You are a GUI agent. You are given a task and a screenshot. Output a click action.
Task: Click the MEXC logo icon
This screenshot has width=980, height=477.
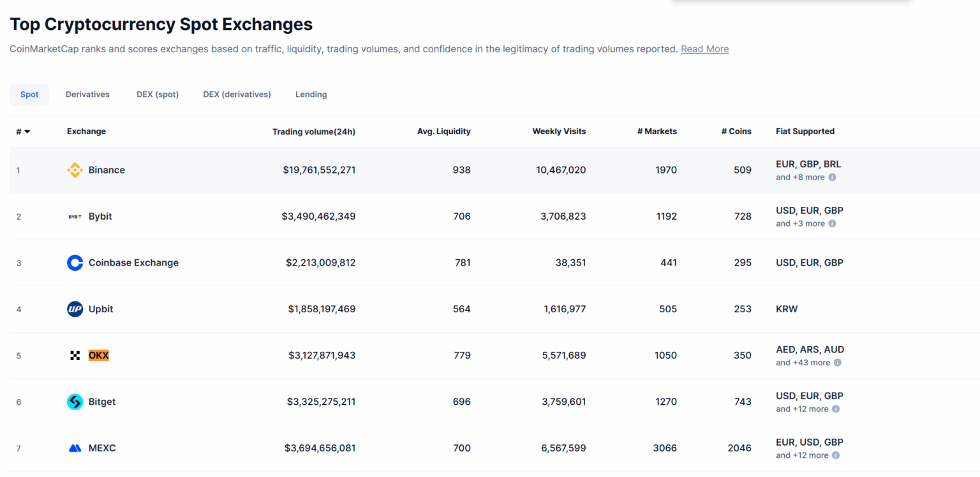click(75, 448)
